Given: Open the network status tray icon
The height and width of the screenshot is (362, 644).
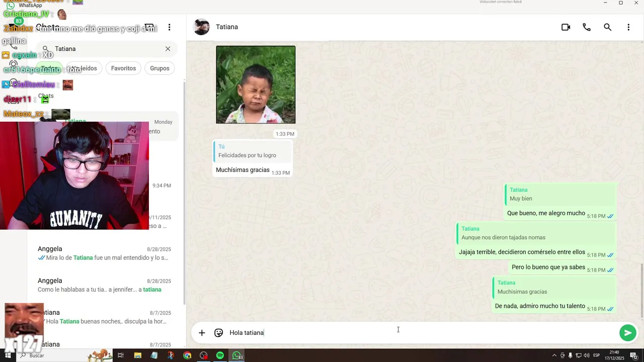Looking at the screenshot, I should (x=579, y=355).
